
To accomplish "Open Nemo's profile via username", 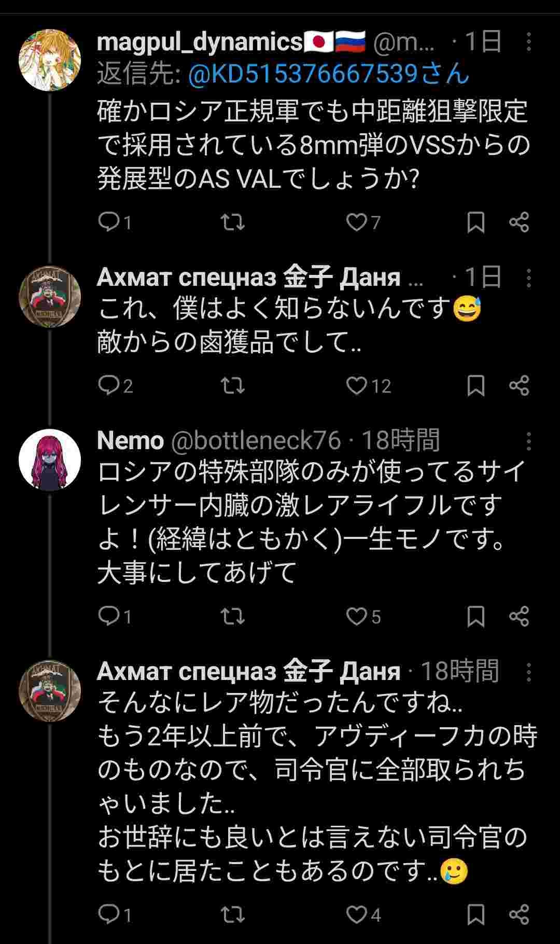I will (130, 441).
